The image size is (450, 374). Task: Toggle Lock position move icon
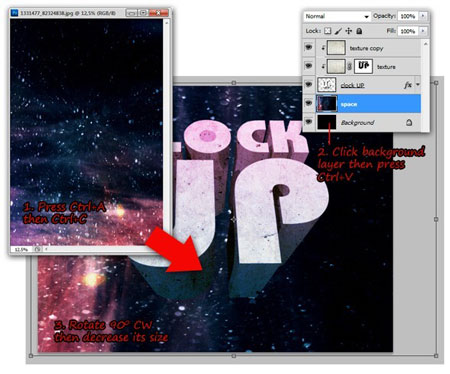coord(349,31)
